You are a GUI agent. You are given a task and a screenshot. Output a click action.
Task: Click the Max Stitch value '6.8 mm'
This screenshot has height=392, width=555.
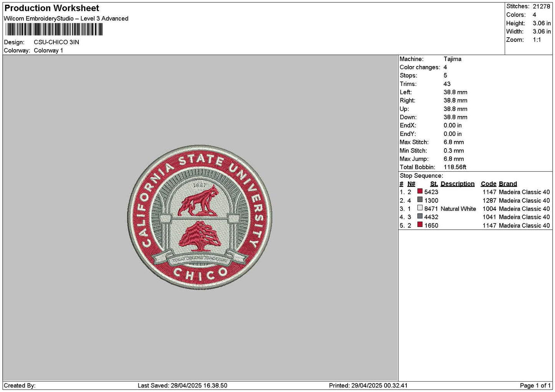[x=454, y=142]
